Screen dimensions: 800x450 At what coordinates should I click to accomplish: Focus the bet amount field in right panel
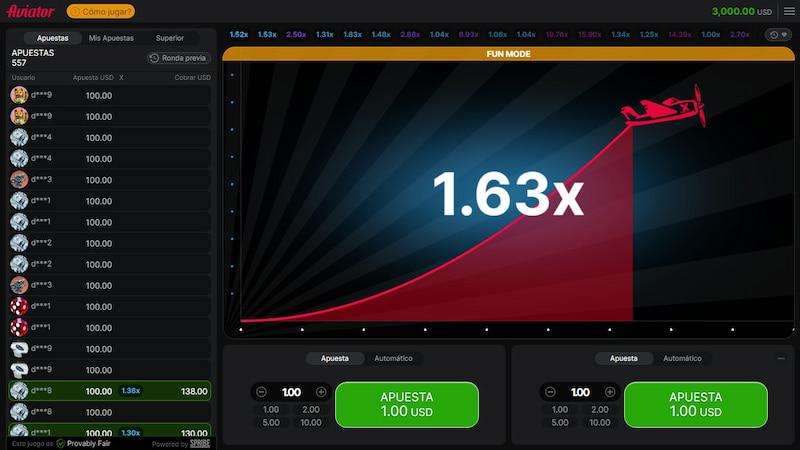click(x=580, y=392)
